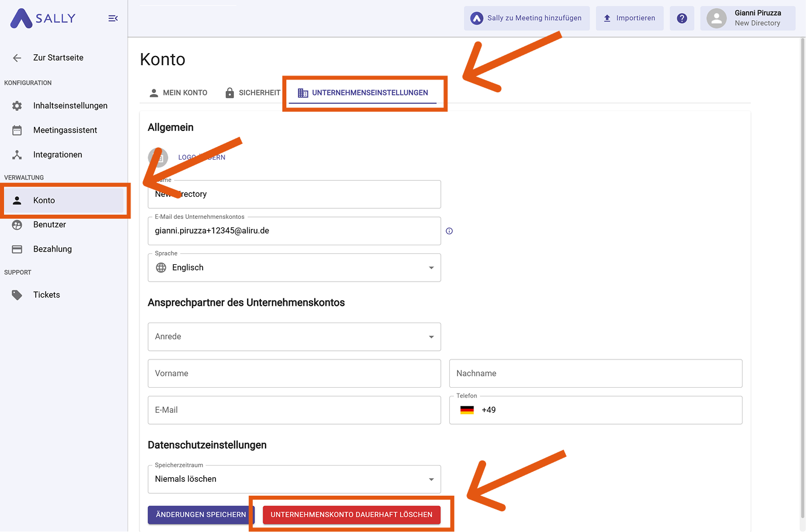Click Änderungen speichern button

click(x=201, y=515)
